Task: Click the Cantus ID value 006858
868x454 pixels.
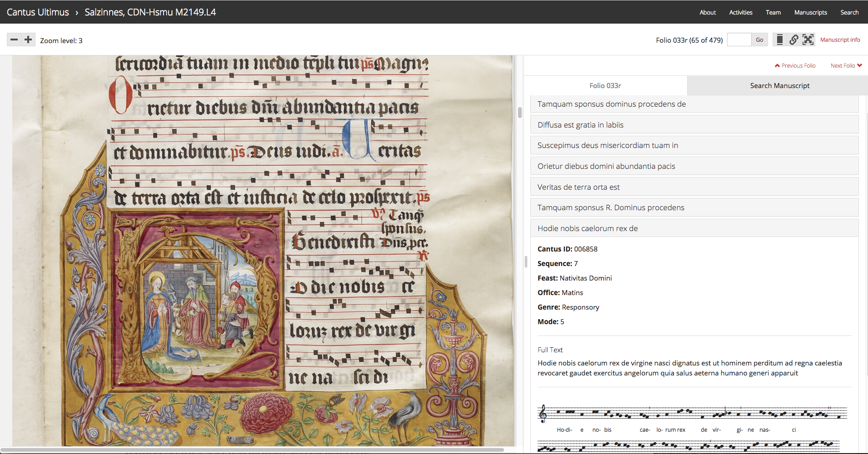Action: click(x=586, y=249)
